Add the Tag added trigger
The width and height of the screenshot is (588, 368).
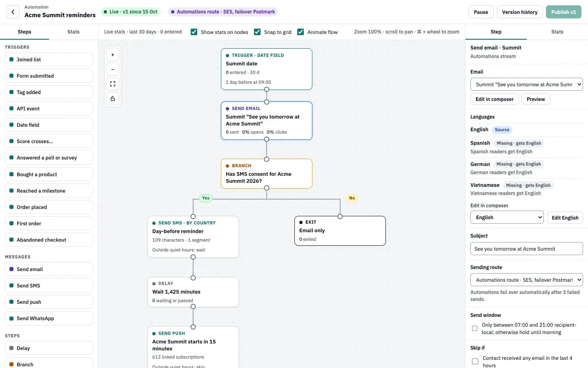point(49,92)
